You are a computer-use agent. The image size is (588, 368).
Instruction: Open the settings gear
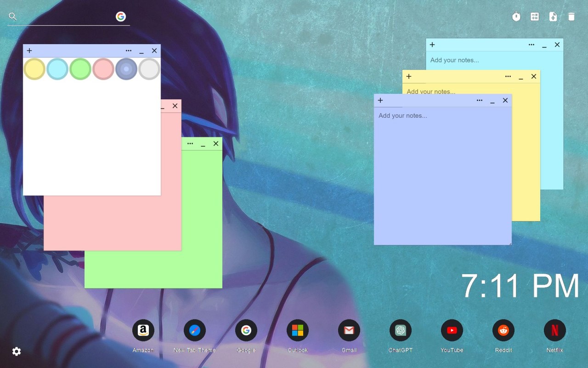coord(17,351)
